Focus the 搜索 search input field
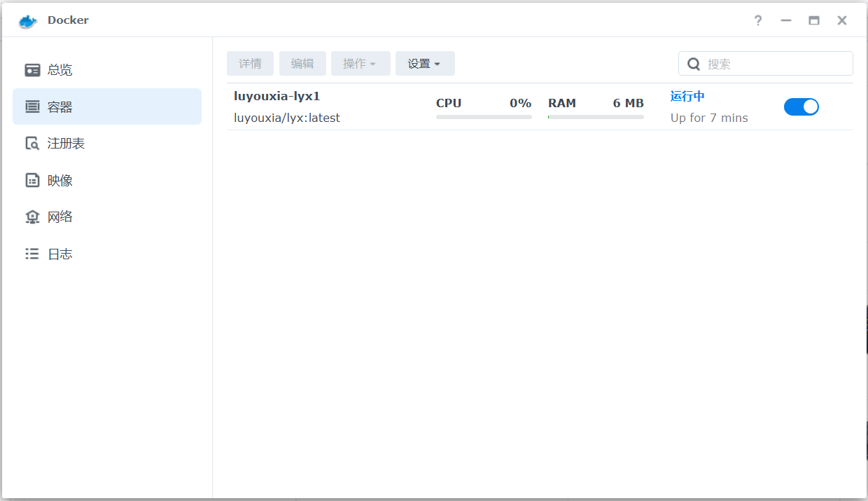Viewport: 868px width, 501px height. click(766, 64)
